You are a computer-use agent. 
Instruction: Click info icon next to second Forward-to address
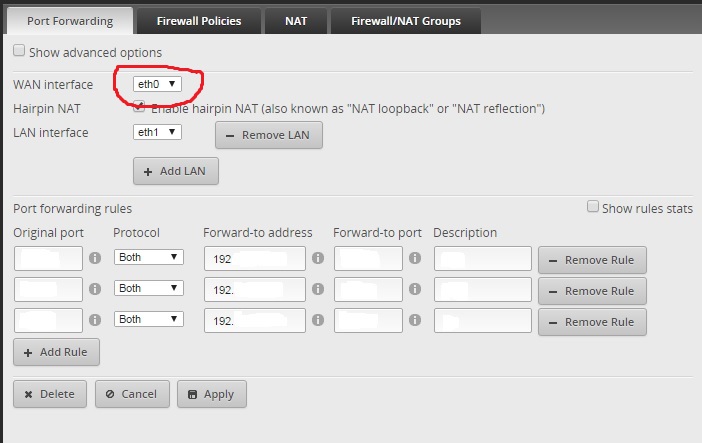pyautogui.click(x=318, y=289)
